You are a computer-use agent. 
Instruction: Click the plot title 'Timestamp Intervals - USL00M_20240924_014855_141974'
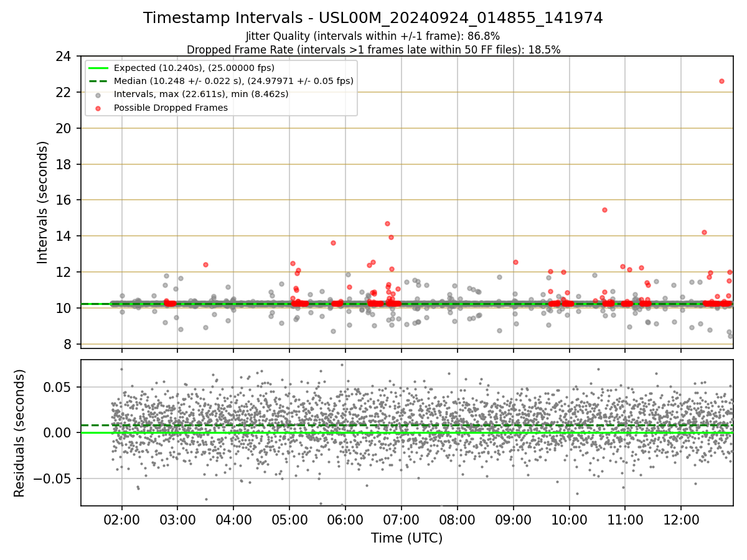pos(373,18)
